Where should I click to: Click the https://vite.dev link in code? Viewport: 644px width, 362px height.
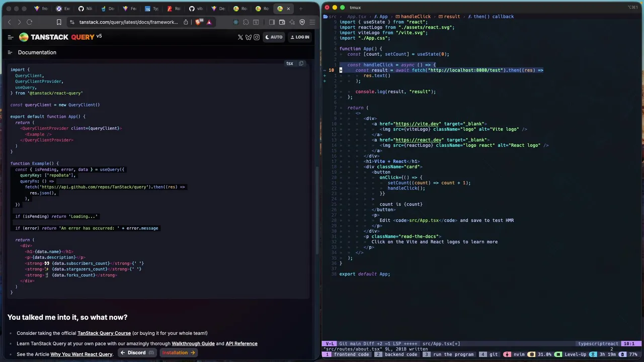[x=417, y=124]
